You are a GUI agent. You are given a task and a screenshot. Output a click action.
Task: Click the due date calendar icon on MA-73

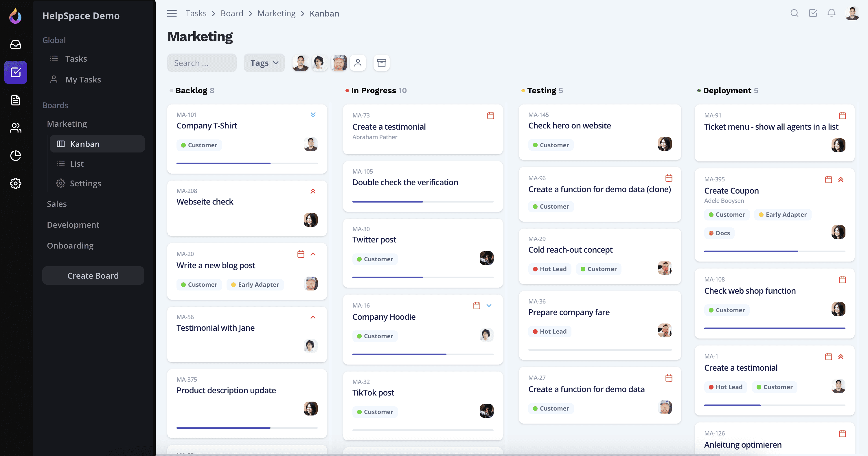click(491, 115)
